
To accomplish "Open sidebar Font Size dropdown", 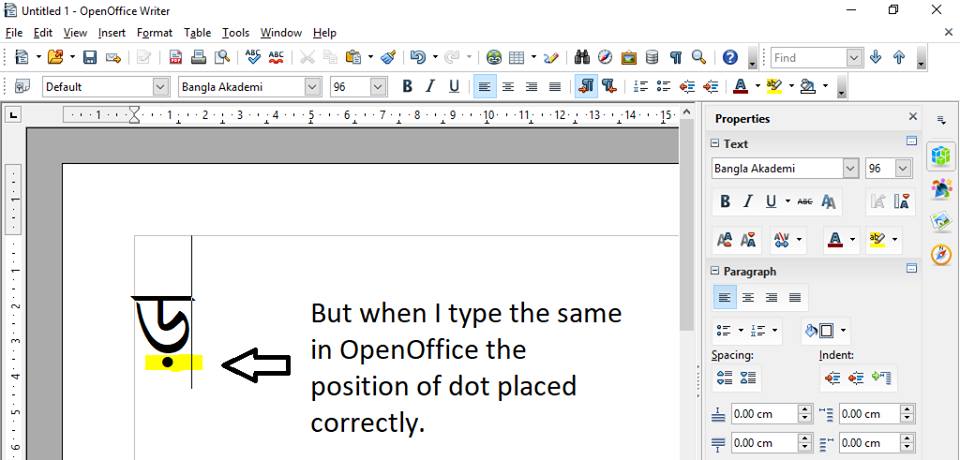I will tap(903, 168).
